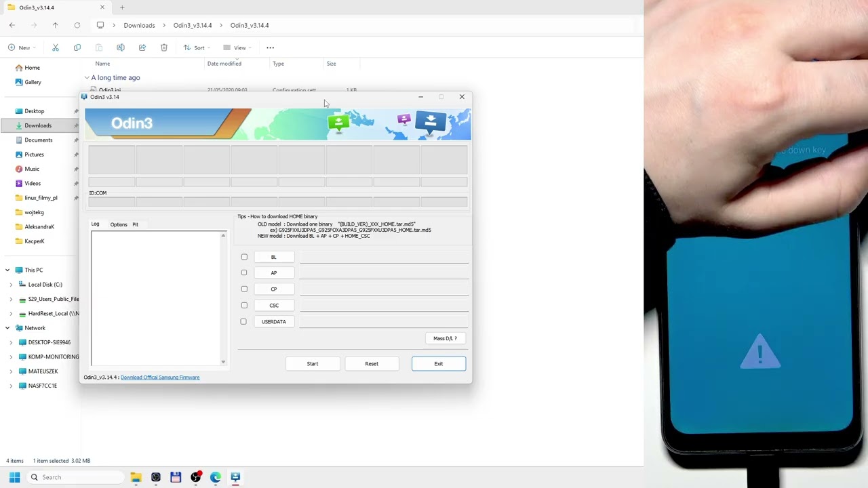Open Microsoft Edge from the taskbar

click(x=216, y=477)
